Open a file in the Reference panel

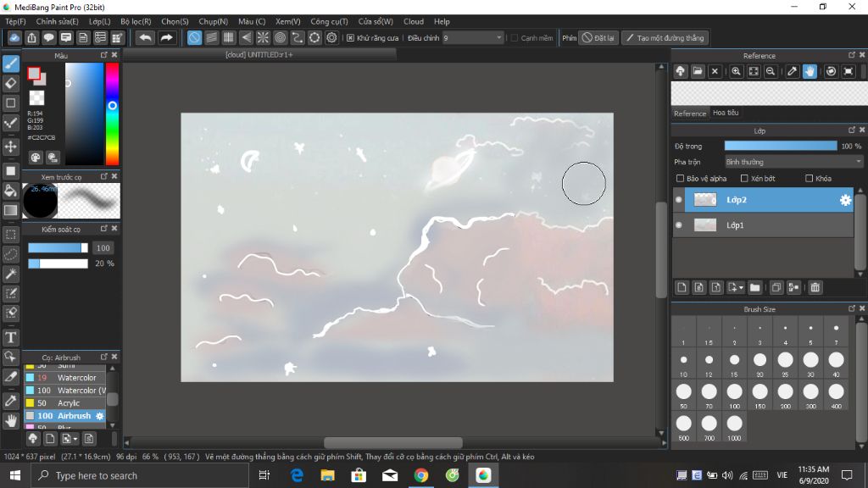point(698,71)
